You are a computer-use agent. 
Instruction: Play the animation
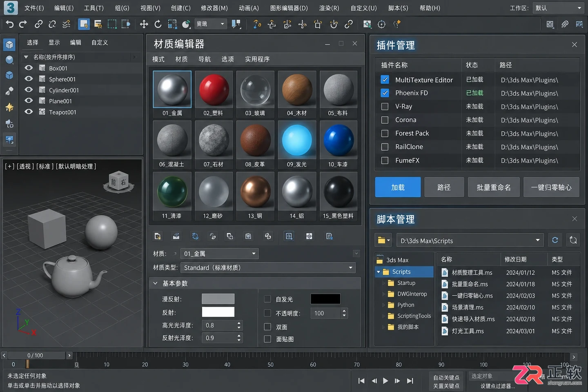tap(385, 381)
